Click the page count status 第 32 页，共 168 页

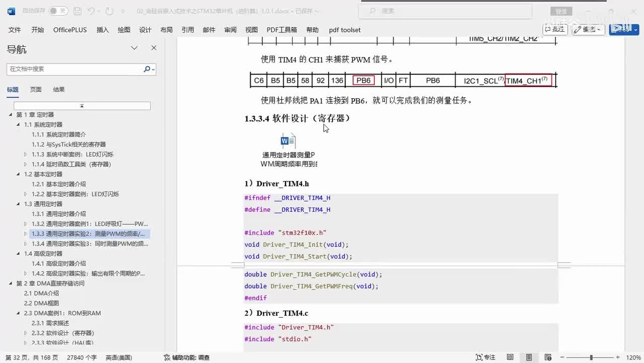point(32,357)
